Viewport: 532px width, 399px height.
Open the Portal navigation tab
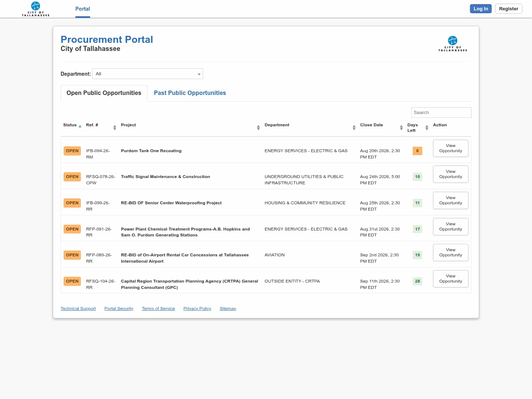(83, 9)
